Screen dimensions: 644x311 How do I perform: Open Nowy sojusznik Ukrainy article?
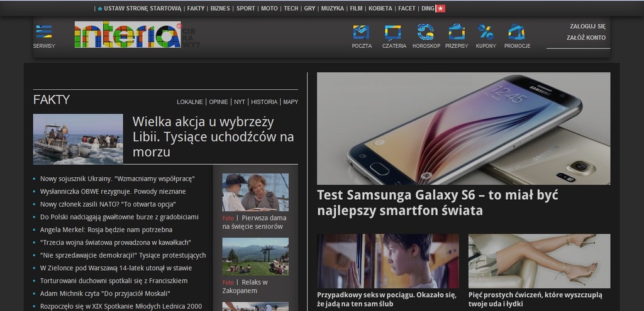coord(118,178)
